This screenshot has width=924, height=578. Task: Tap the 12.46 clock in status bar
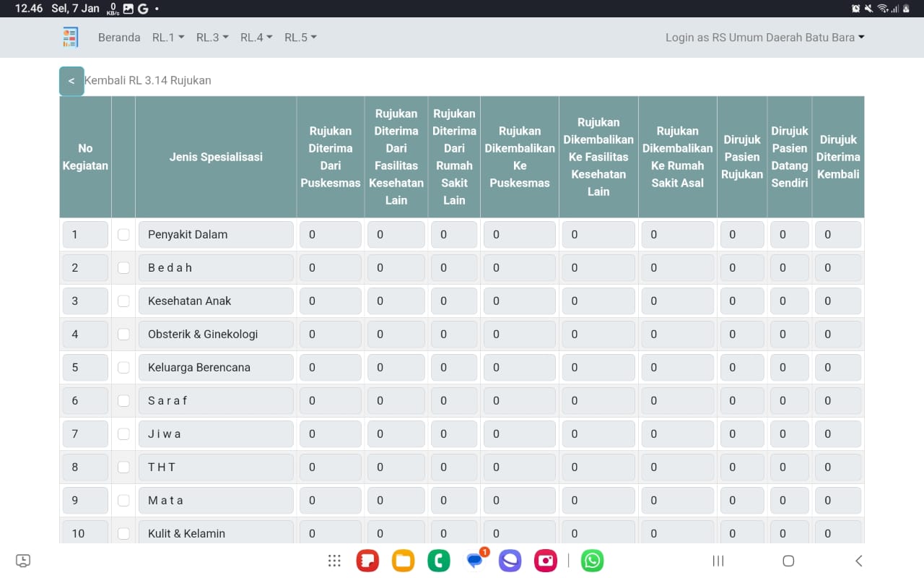[x=29, y=9]
